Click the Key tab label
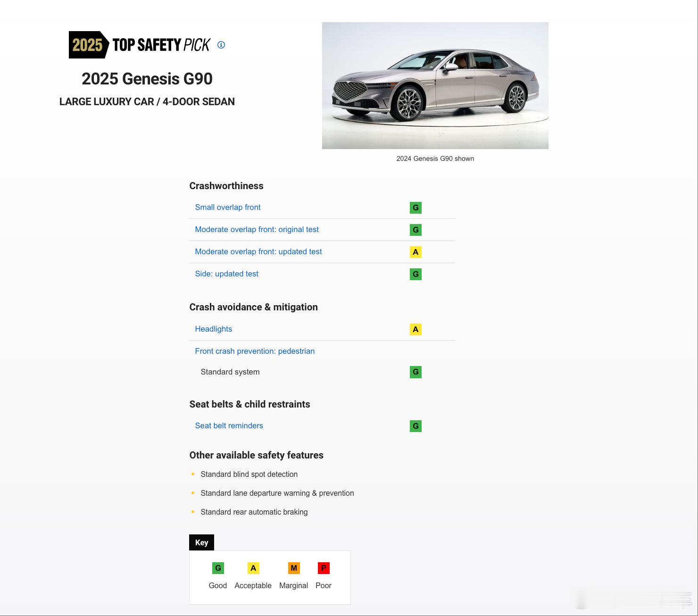The height and width of the screenshot is (616, 698). point(202,542)
